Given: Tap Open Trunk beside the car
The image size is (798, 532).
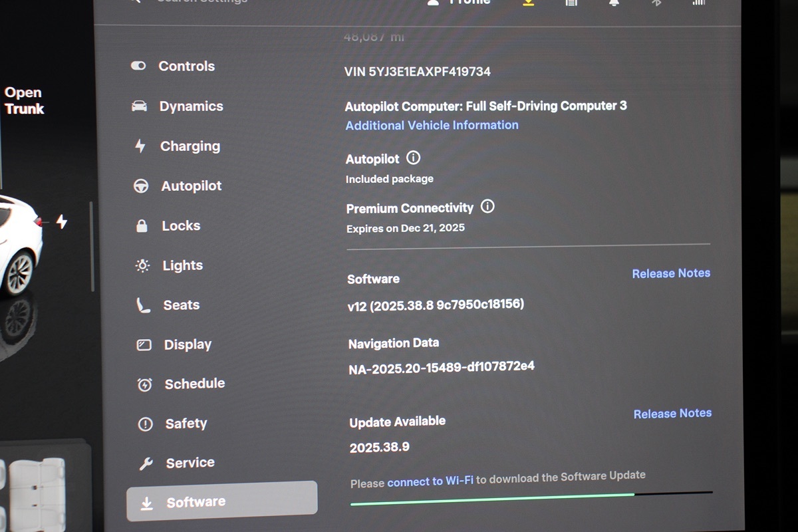Looking at the screenshot, I should click(x=24, y=101).
